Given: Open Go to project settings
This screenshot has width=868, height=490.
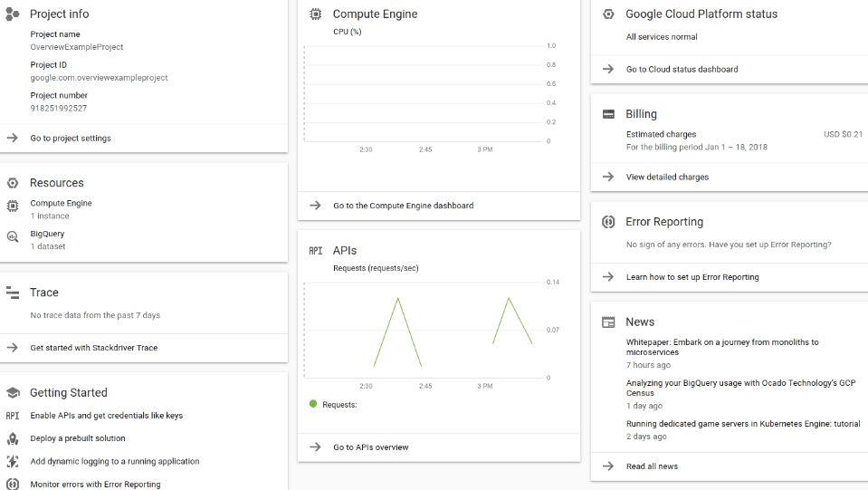Looking at the screenshot, I should tap(71, 138).
